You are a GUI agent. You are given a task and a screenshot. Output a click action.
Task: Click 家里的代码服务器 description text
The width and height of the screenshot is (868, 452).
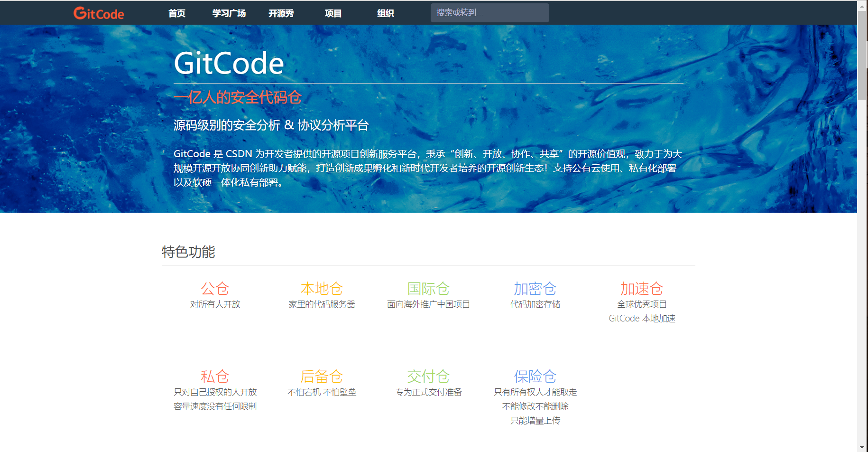(x=322, y=304)
